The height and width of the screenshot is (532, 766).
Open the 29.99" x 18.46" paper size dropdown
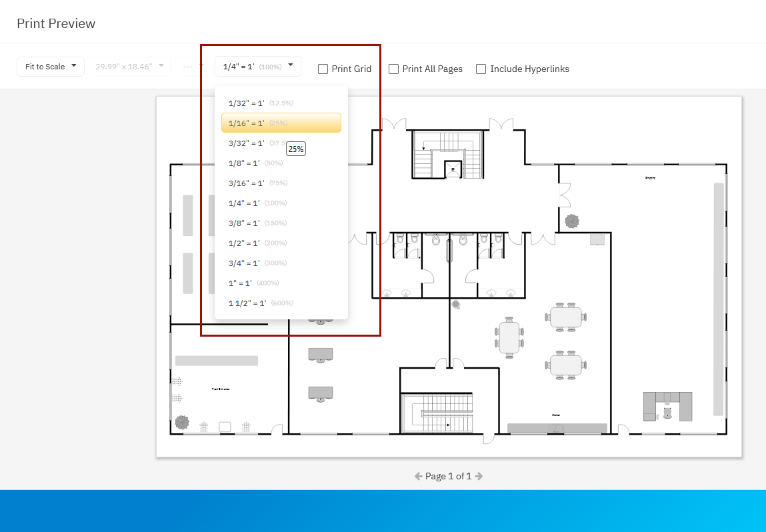pyautogui.click(x=129, y=67)
